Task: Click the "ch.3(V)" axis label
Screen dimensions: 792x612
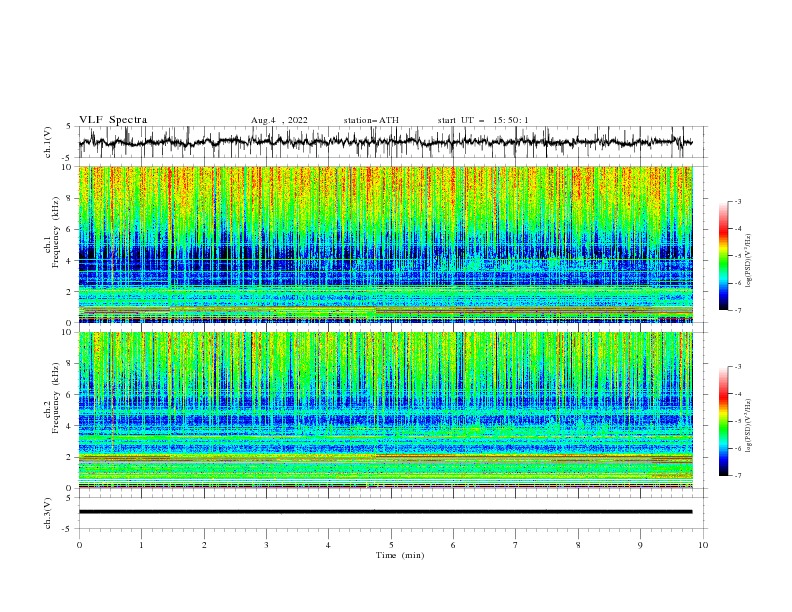Action: pyautogui.click(x=48, y=513)
